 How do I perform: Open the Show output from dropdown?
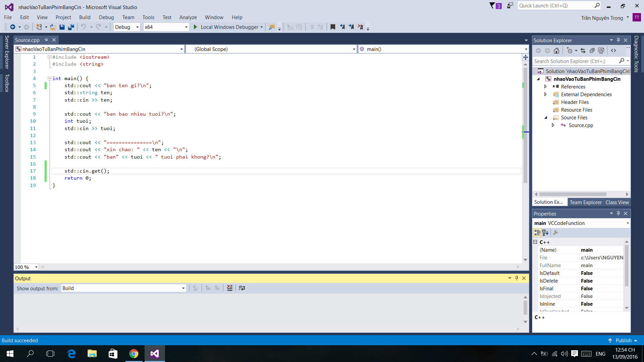tap(123, 288)
